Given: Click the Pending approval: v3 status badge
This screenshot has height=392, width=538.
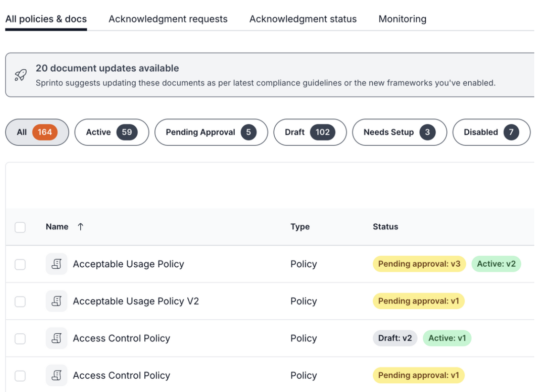Looking at the screenshot, I should point(419,264).
